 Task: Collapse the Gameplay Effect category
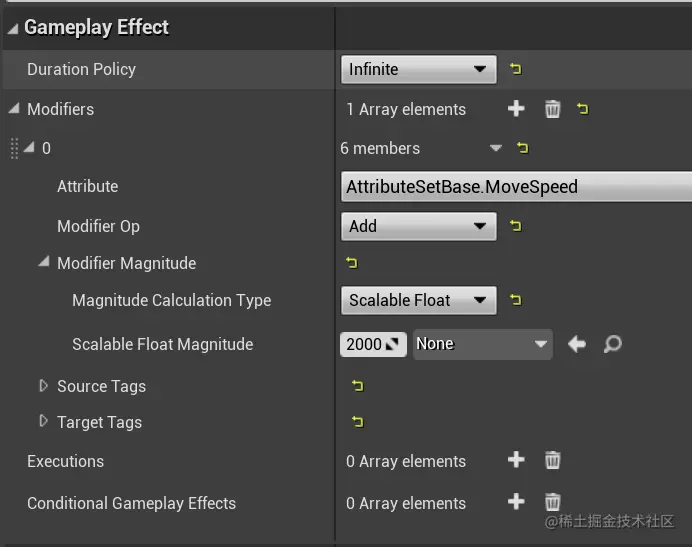[12, 28]
